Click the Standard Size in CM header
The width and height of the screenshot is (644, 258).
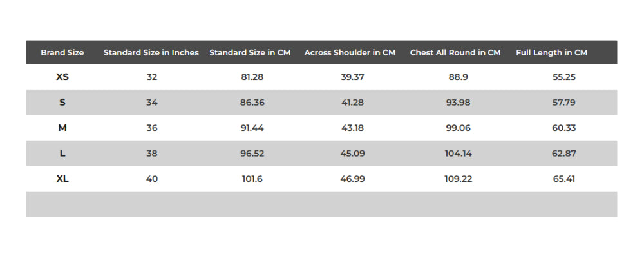(x=250, y=52)
